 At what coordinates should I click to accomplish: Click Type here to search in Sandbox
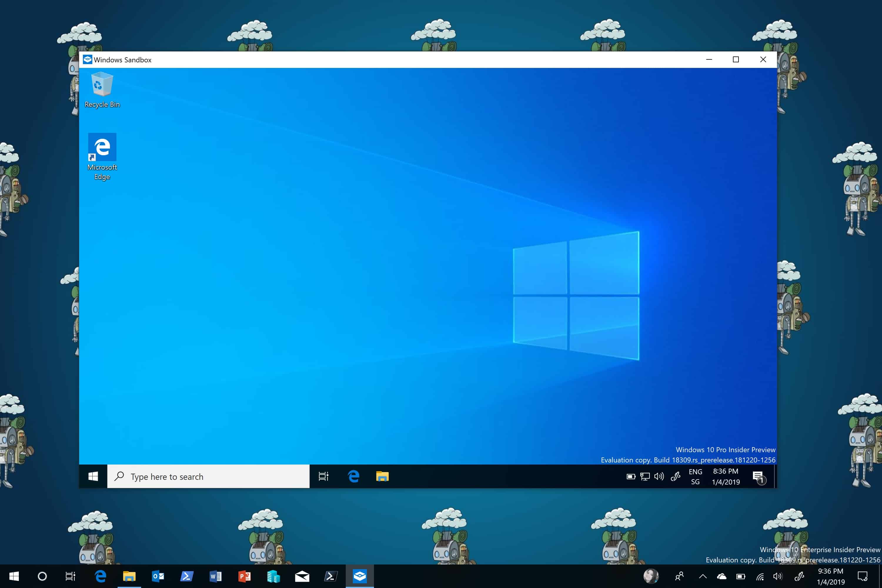[x=207, y=477]
